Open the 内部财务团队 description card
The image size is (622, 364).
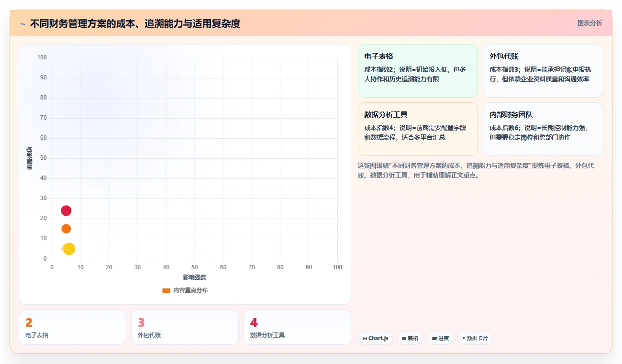[543, 129]
